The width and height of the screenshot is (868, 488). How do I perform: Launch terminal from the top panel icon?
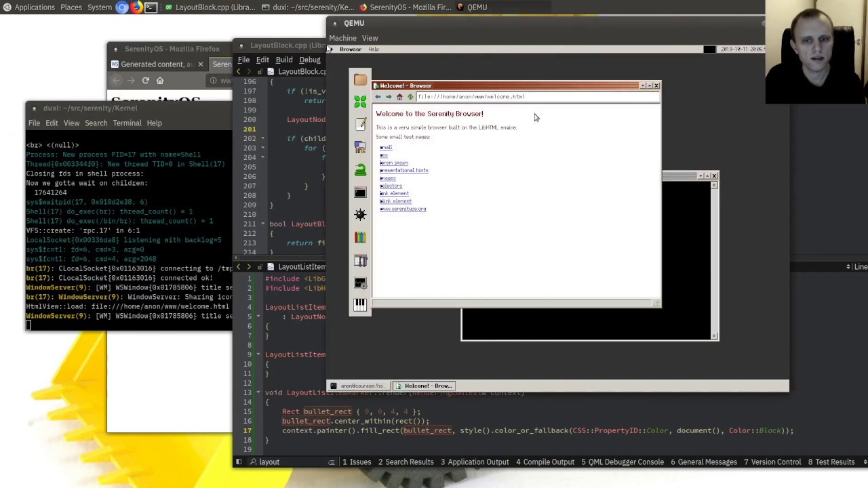(x=151, y=7)
